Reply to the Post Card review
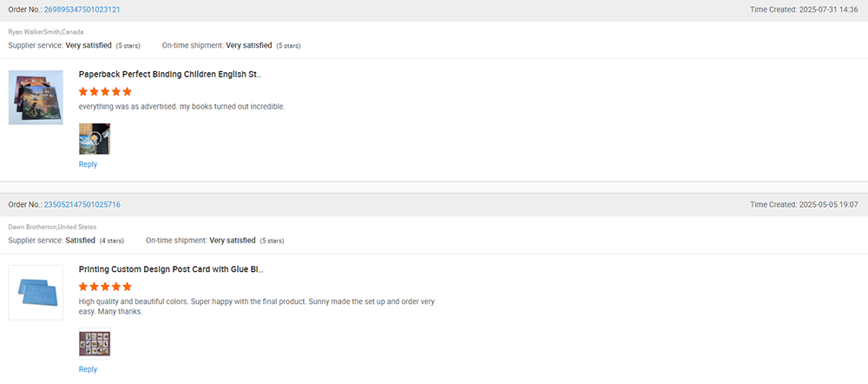The image size is (868, 384). [x=88, y=369]
